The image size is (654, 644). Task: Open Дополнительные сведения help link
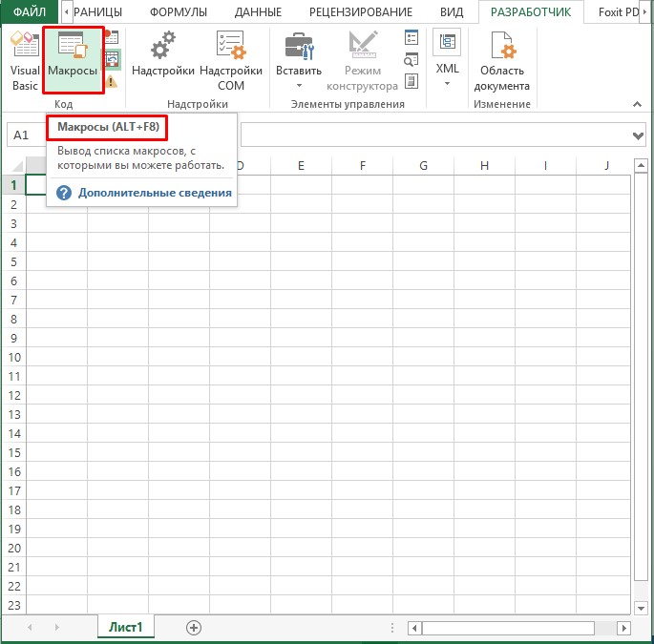(155, 193)
